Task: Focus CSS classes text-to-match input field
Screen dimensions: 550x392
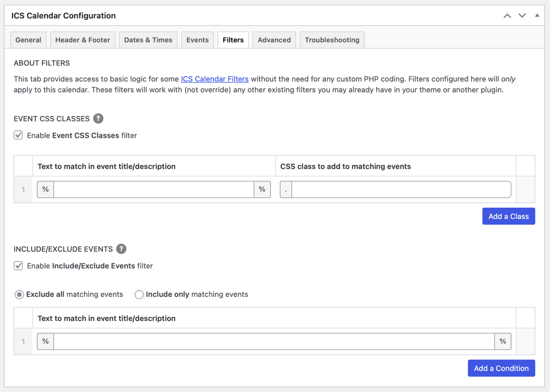Action: coord(154,189)
